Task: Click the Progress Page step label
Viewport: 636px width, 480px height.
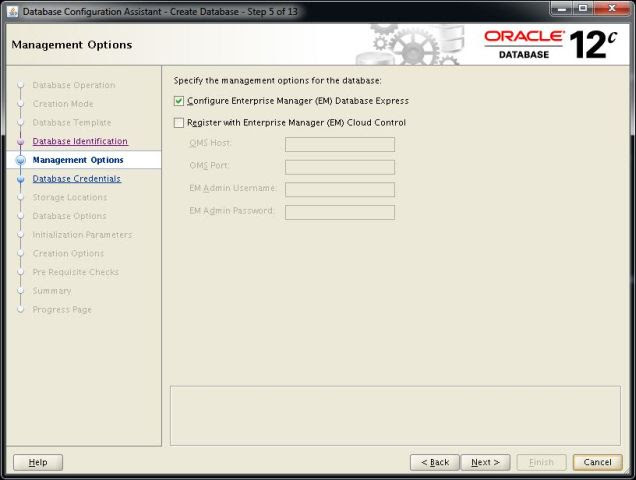Action: 62,310
